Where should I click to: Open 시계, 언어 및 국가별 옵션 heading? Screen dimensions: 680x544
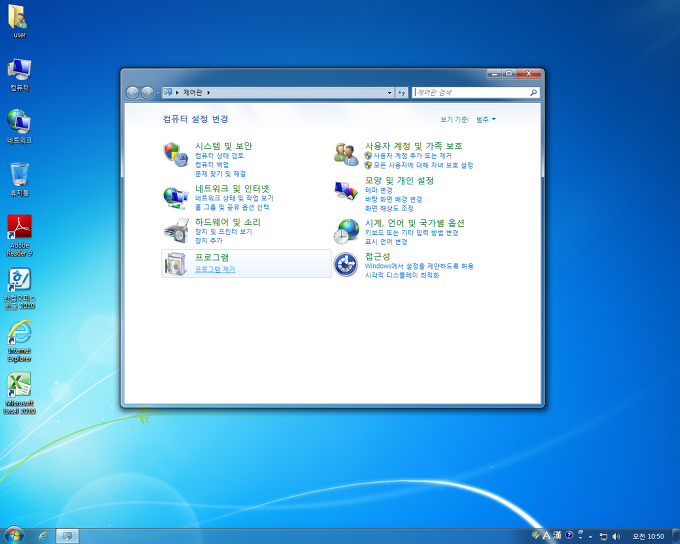pos(415,223)
